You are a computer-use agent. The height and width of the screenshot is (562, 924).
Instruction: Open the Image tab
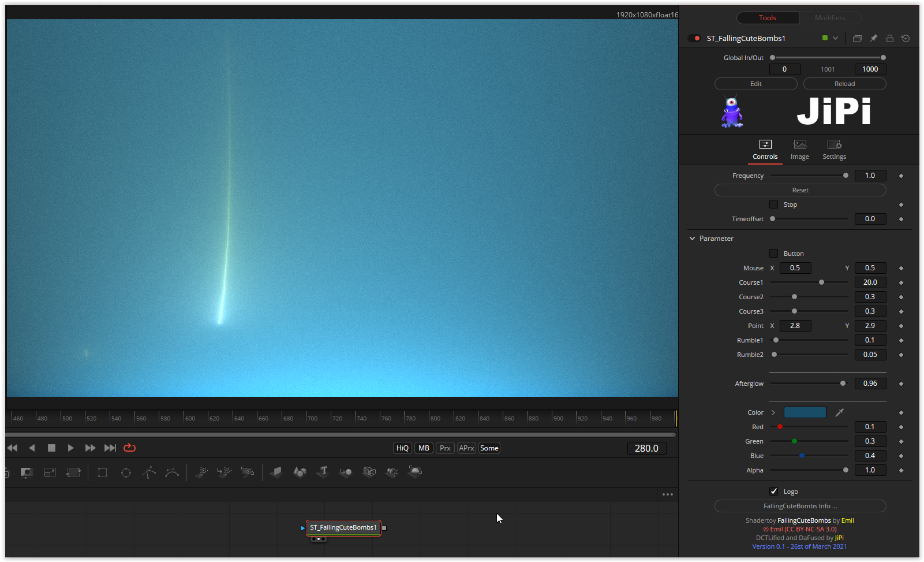pos(800,150)
